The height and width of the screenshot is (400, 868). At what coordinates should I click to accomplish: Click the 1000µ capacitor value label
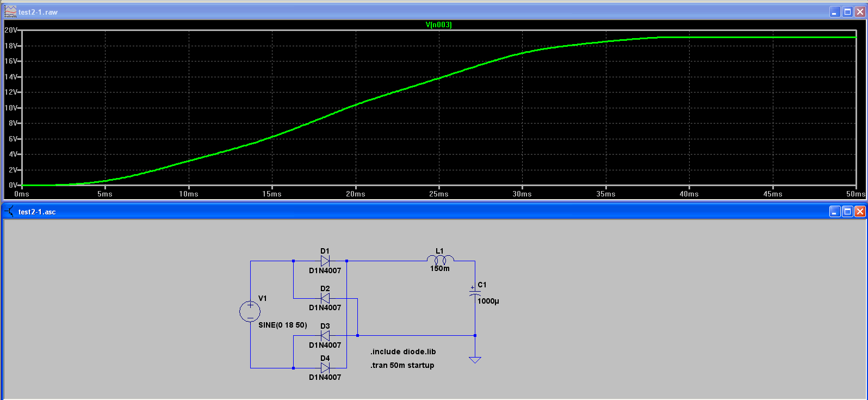tap(488, 301)
